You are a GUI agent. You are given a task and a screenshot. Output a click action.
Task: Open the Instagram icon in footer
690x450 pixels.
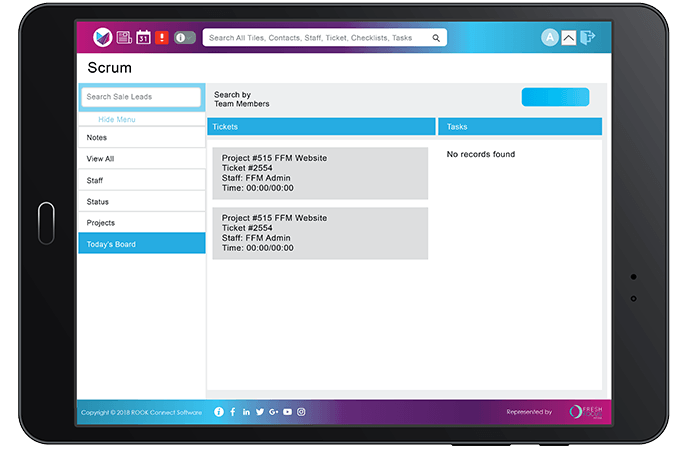[x=301, y=412]
